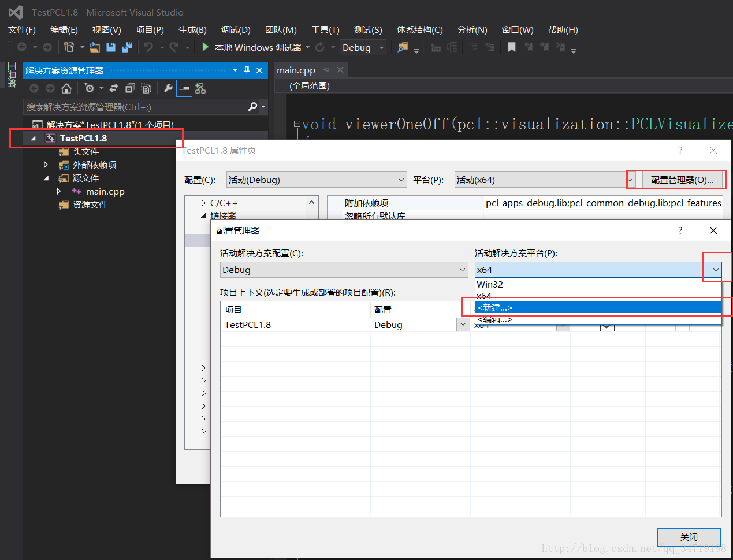The width and height of the screenshot is (733, 560).
Task: Click the 关闭 button
Action: [689, 537]
